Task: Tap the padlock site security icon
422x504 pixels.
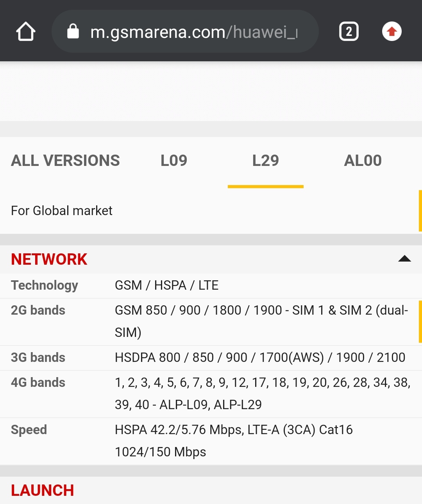Action: coord(73,31)
